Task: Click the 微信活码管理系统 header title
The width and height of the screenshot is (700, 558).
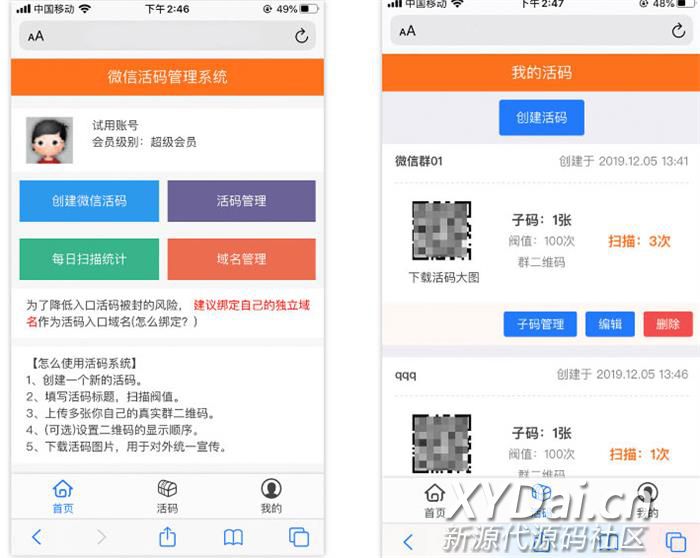Action: coord(167,77)
